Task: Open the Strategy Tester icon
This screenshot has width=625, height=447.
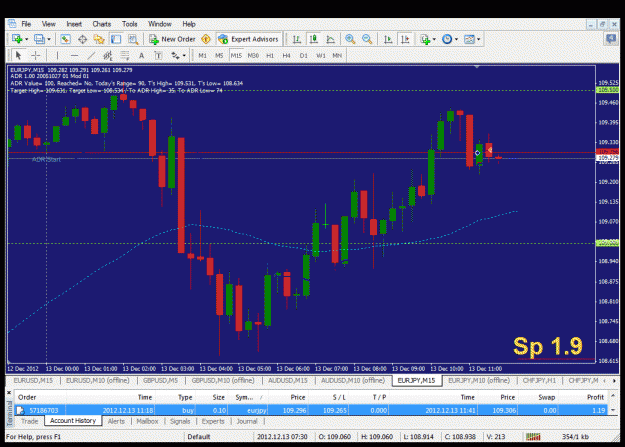Action: (x=133, y=39)
